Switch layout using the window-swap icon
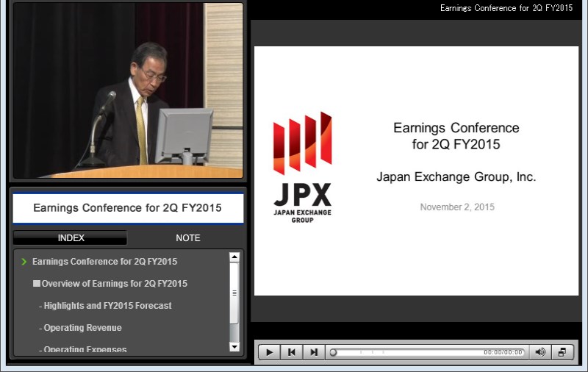The image size is (588, 372). point(562,352)
